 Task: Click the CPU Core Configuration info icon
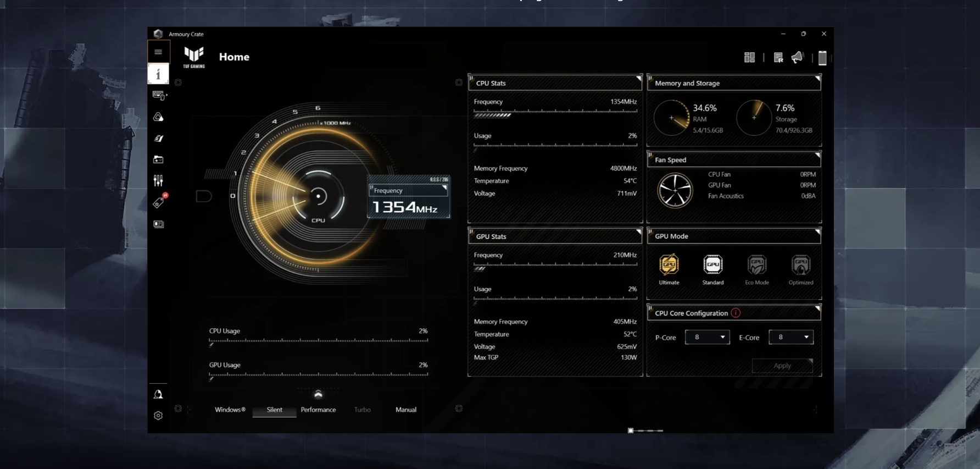tap(736, 313)
